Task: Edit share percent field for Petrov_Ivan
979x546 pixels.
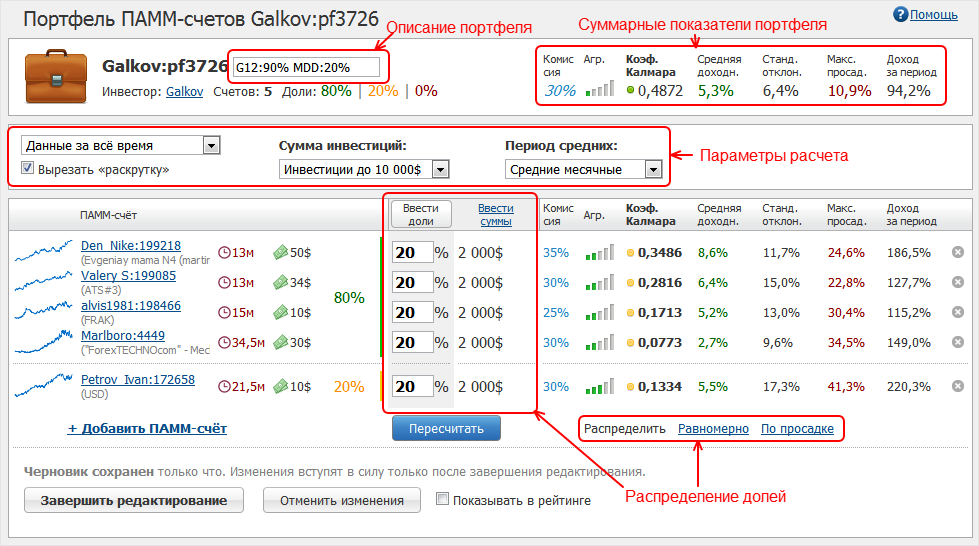Action: (x=413, y=387)
